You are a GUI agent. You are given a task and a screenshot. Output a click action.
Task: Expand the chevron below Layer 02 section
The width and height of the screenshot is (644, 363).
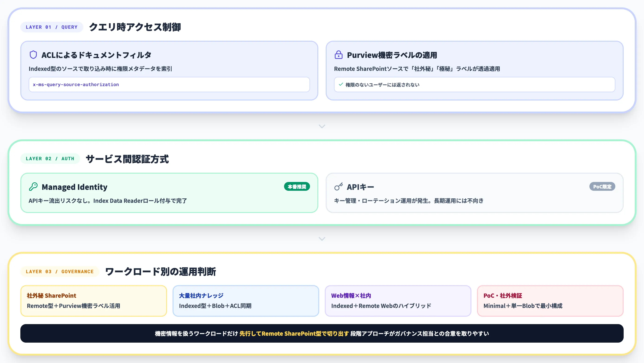tap(322, 239)
